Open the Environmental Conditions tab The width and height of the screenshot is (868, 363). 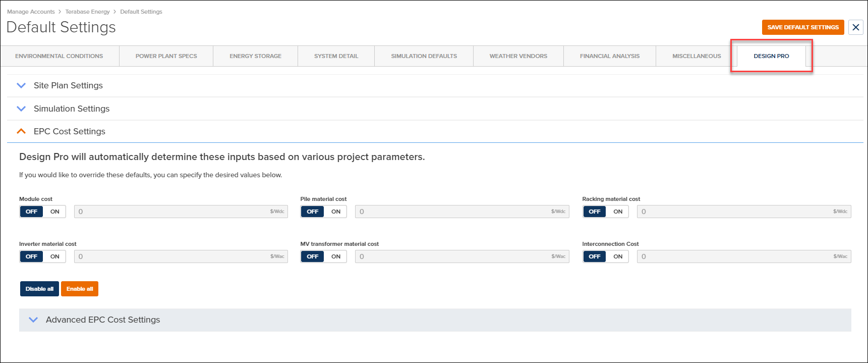point(59,56)
